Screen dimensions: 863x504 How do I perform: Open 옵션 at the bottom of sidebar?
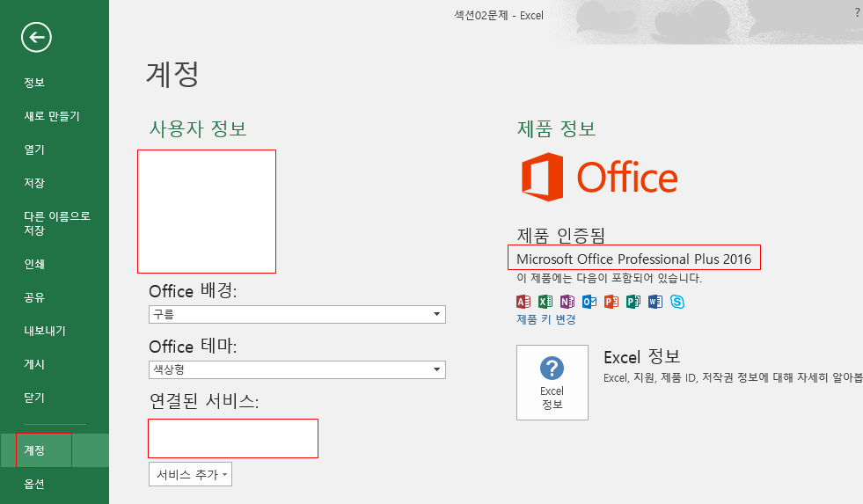click(34, 484)
